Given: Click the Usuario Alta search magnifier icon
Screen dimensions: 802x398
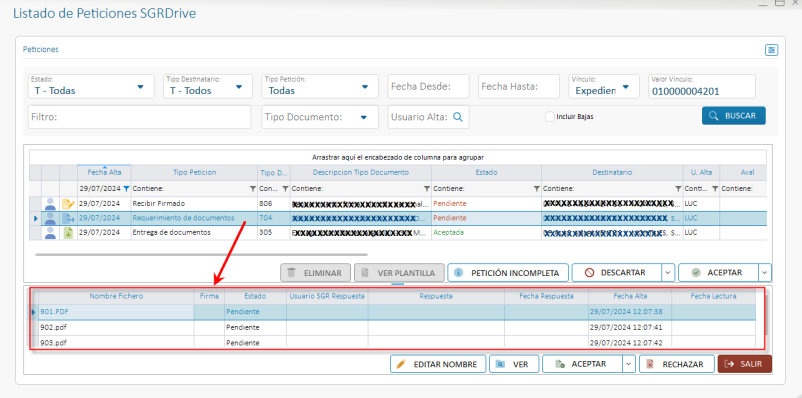Looking at the screenshot, I should (458, 117).
